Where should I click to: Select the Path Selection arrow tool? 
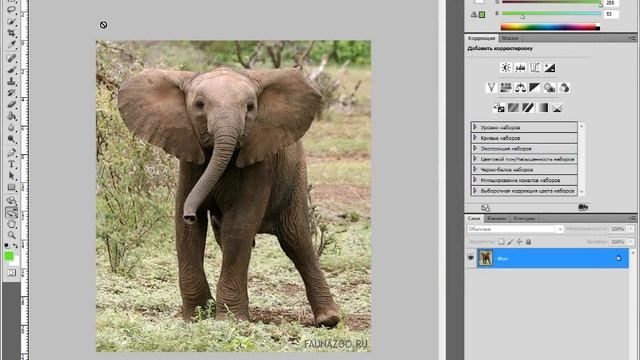pos(11,176)
